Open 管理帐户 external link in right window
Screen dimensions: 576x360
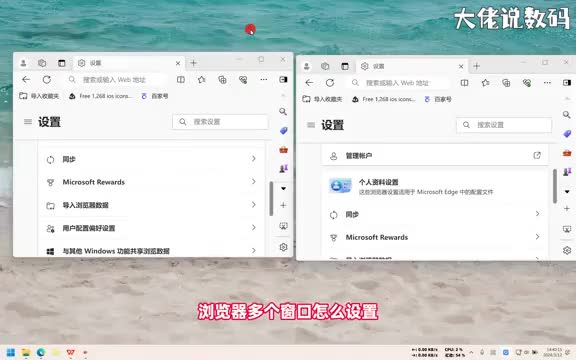point(537,155)
